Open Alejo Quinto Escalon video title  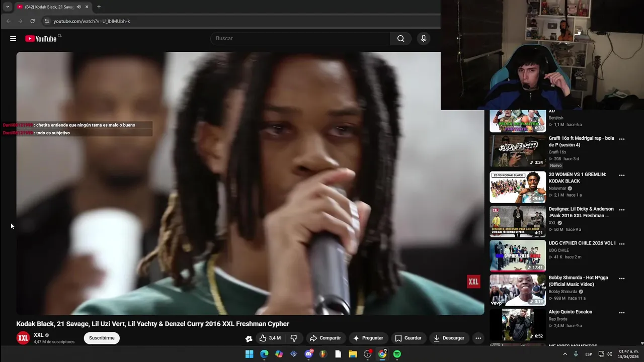click(570, 312)
